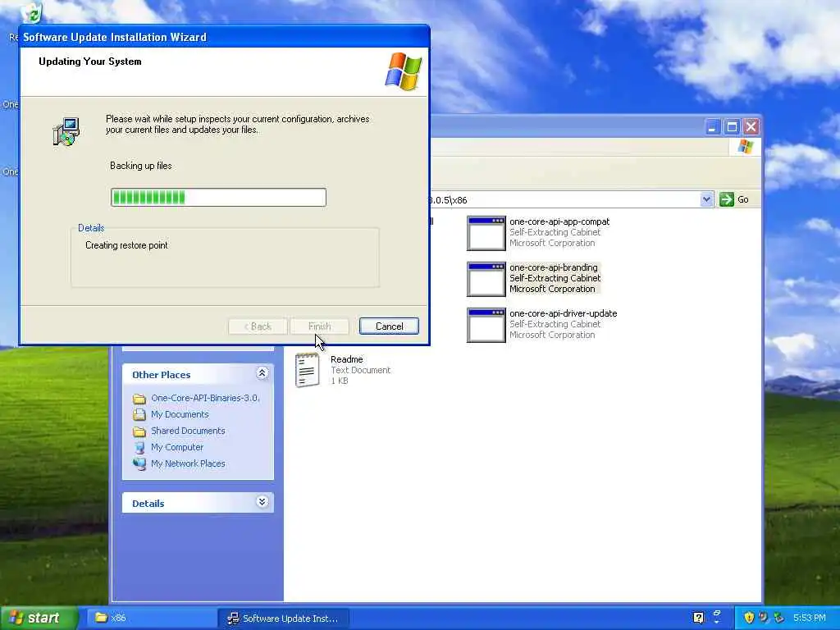Image resolution: width=840 pixels, height=630 pixels.
Task: Open the My Documents link
Action: click(x=180, y=414)
